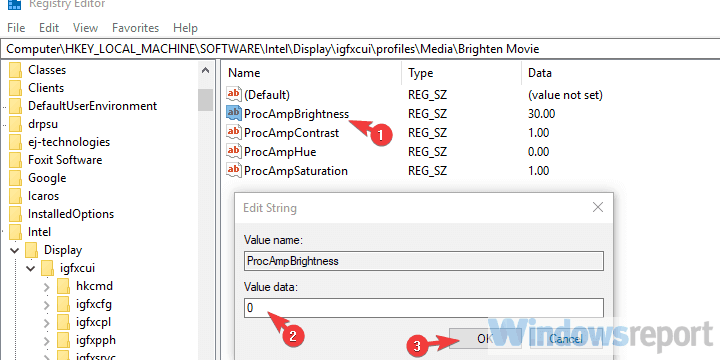Select the (Default) value name

click(x=267, y=95)
